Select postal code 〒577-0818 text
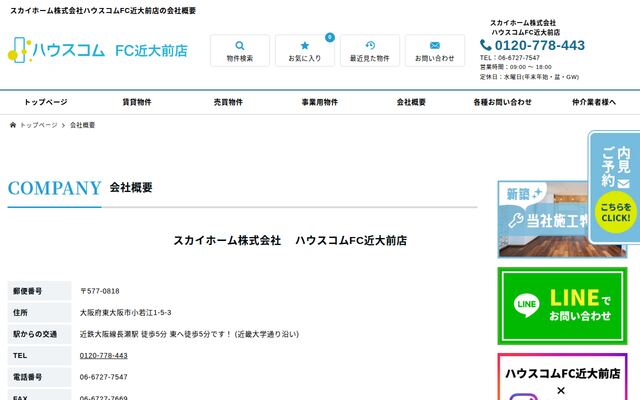This screenshot has height=400, width=640. 100,291
